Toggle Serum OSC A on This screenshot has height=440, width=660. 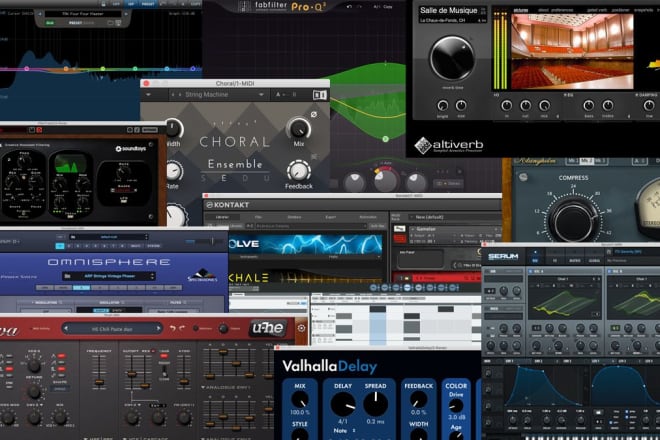531,272
